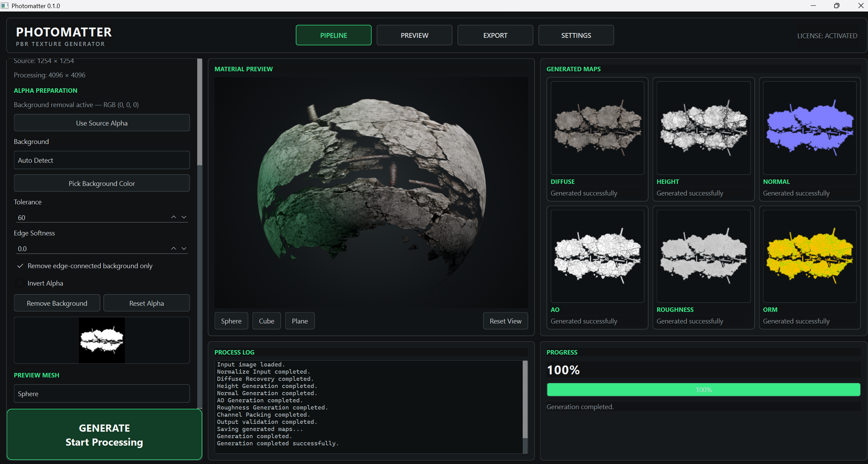The height and width of the screenshot is (464, 868).
Task: Click the 'Processing: 4096 × 4096' text
Action: tap(50, 75)
